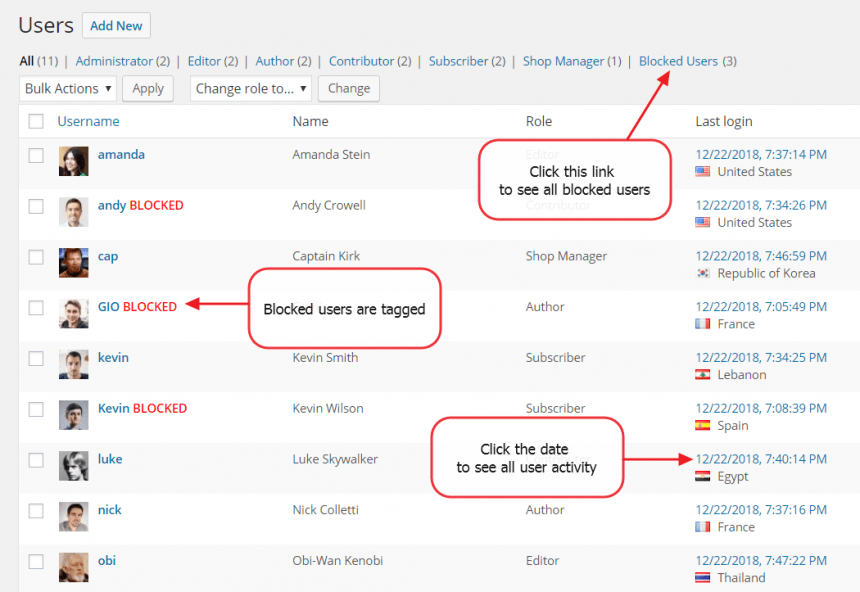Tick the select-all checkbox in header
Image resolution: width=860 pixels, height=592 pixels.
click(x=36, y=122)
